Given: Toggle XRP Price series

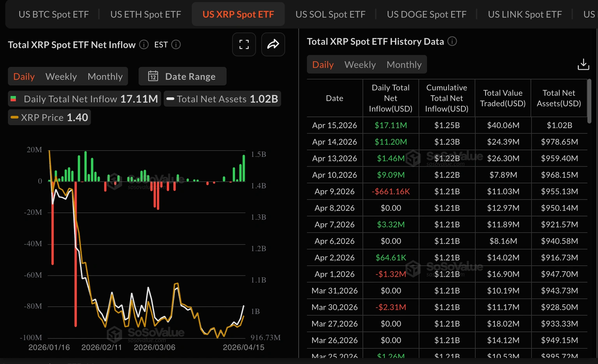Looking at the screenshot, I should point(49,117).
